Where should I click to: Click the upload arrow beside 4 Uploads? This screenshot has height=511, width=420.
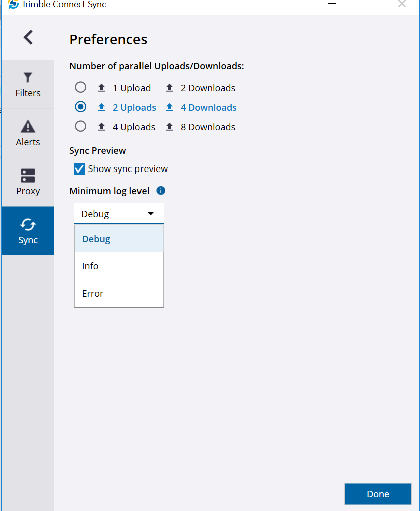[x=102, y=127]
